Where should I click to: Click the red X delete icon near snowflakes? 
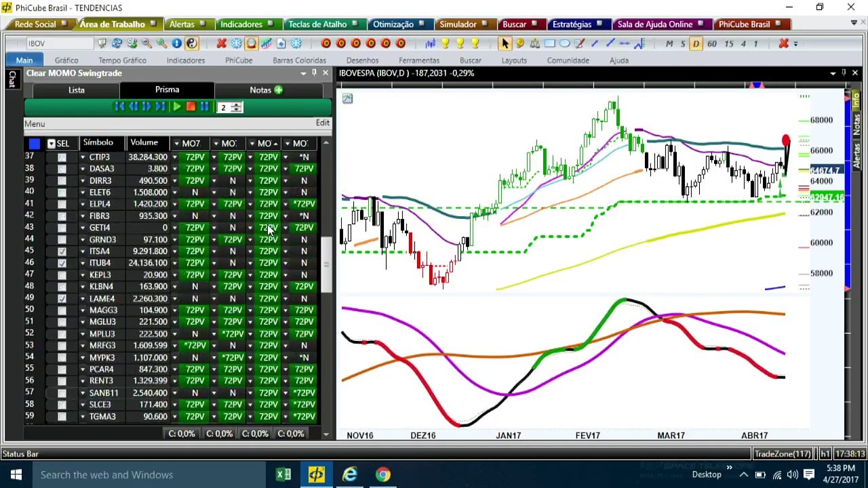click(221, 43)
